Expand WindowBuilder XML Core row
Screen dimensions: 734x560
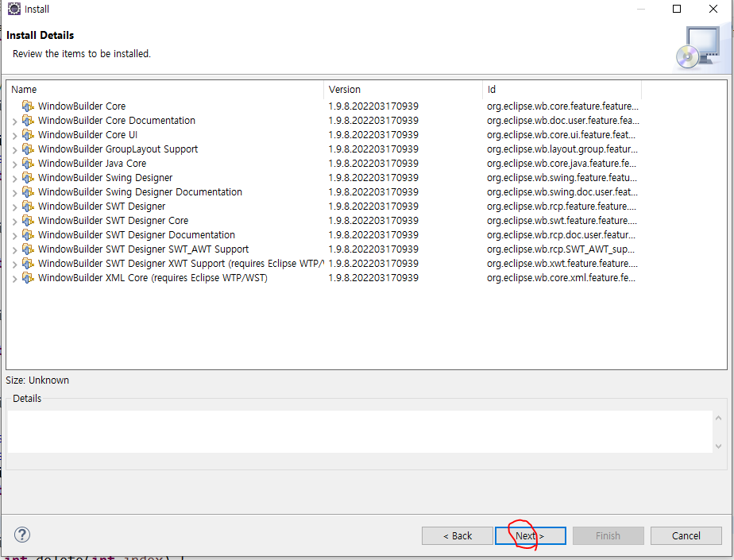[x=14, y=279]
